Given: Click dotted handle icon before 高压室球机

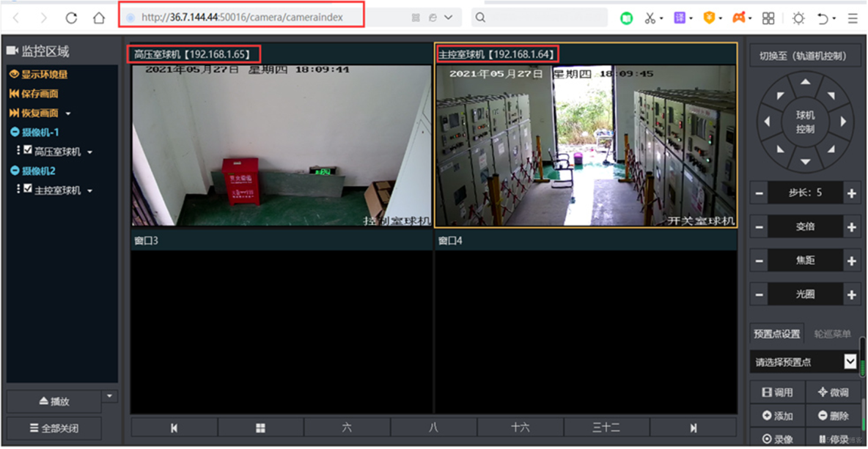Looking at the screenshot, I should click(18, 150).
